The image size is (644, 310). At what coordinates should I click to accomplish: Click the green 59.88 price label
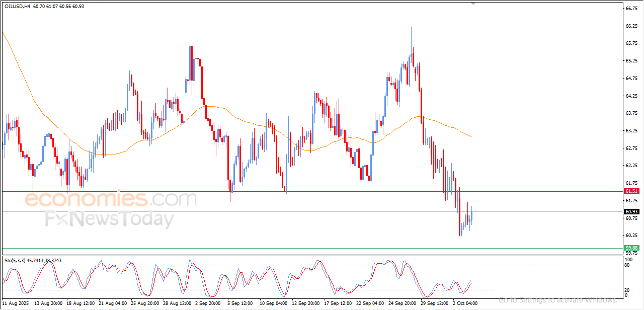[x=631, y=248]
